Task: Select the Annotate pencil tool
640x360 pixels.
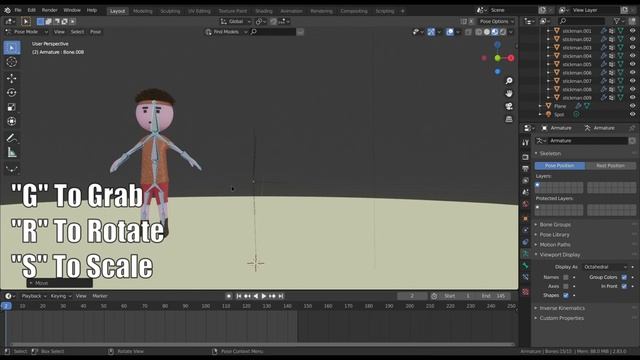Action: point(11,138)
